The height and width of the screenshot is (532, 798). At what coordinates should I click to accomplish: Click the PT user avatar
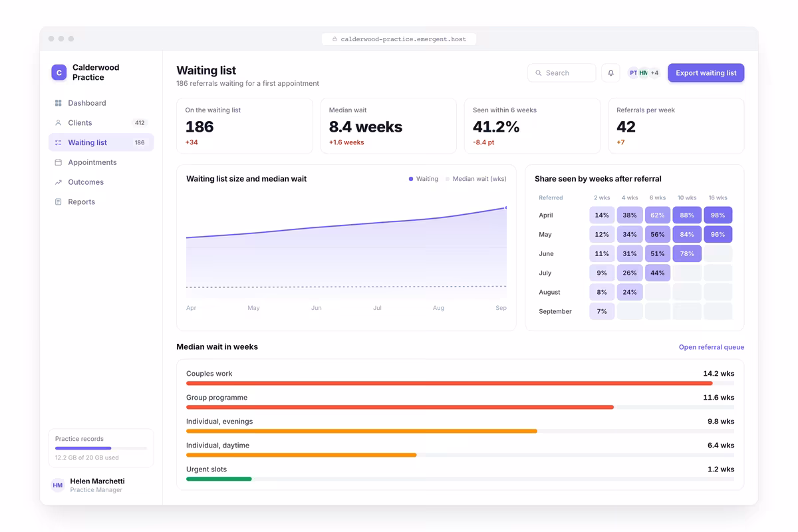(633, 73)
